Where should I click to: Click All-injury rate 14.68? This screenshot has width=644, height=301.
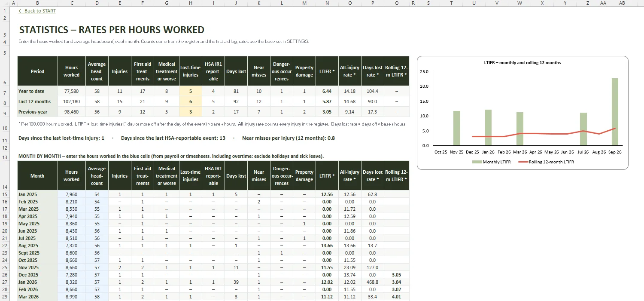coord(350,101)
